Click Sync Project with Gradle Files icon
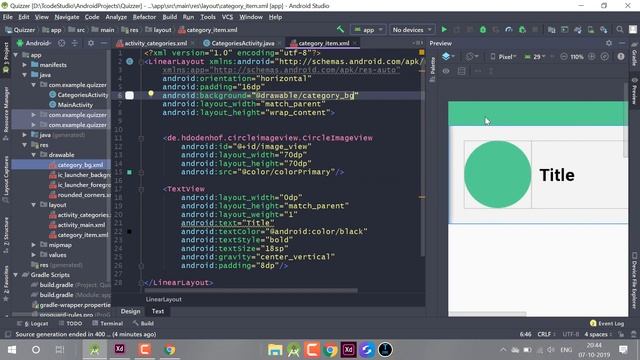 click(x=578, y=29)
